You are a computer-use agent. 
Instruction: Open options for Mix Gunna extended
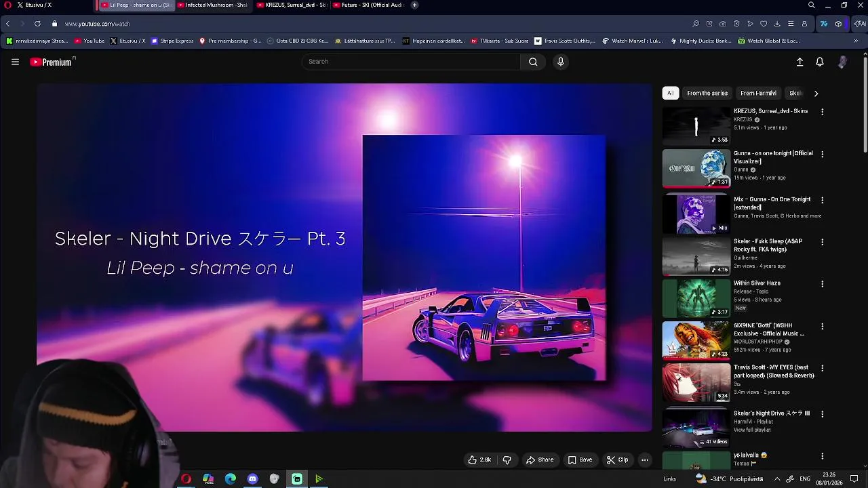[823, 201]
